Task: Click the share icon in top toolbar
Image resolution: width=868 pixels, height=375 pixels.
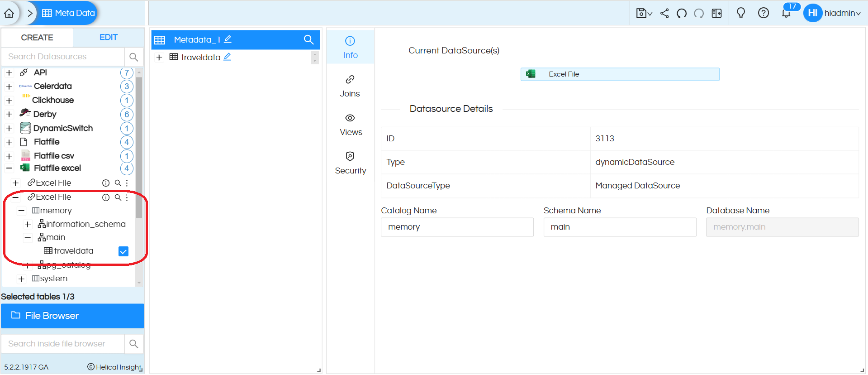Action: tap(664, 13)
